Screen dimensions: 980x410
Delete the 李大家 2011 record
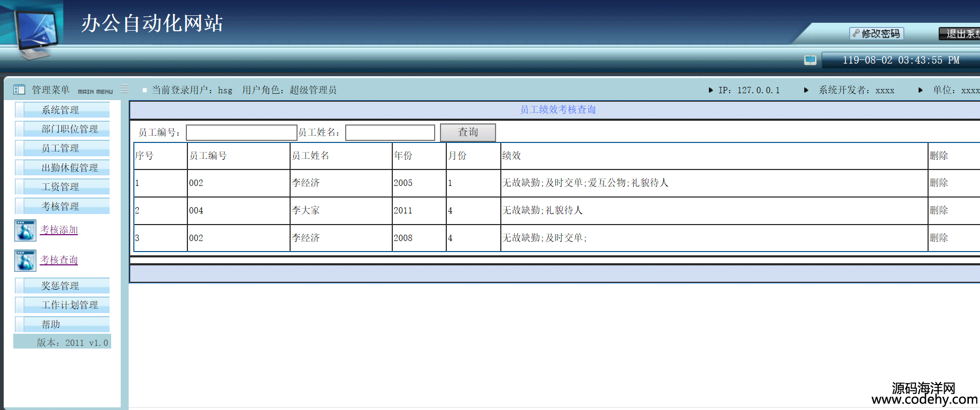(939, 210)
